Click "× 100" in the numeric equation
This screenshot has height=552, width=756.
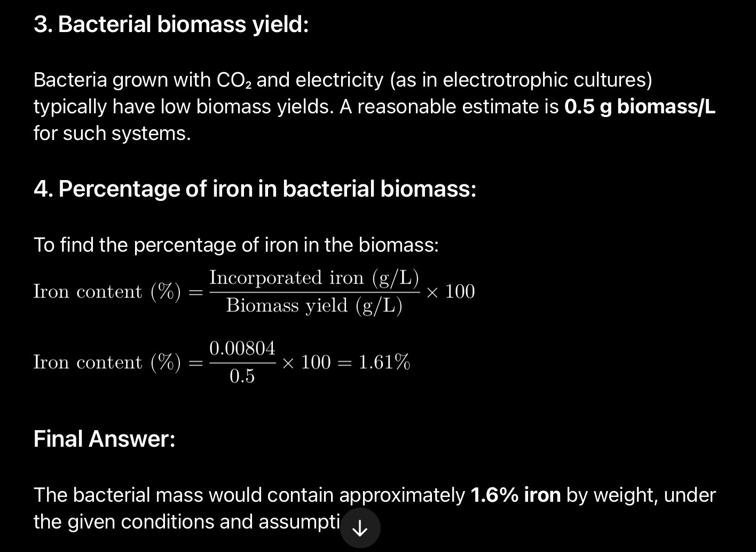pos(306,363)
